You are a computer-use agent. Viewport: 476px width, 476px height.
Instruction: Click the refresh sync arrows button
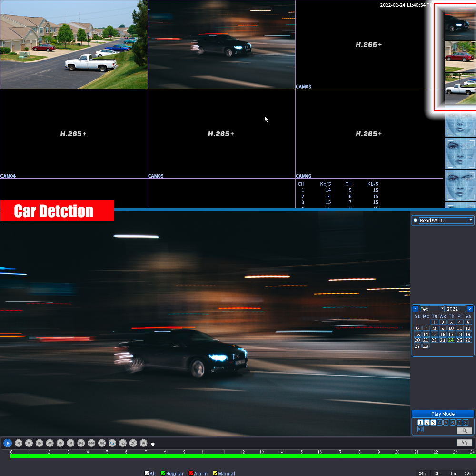[465, 443]
